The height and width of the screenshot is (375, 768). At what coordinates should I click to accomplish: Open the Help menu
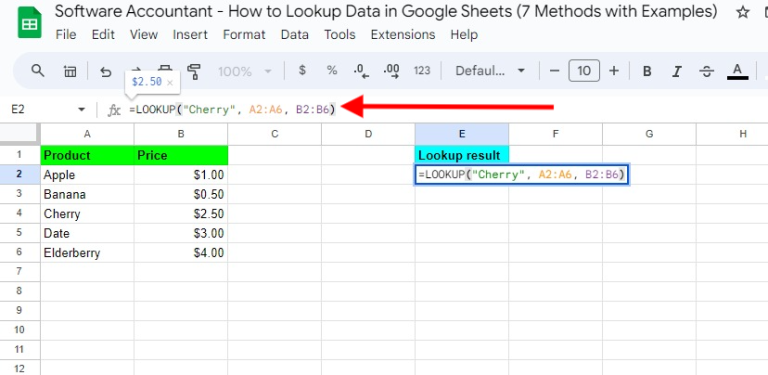click(x=464, y=35)
